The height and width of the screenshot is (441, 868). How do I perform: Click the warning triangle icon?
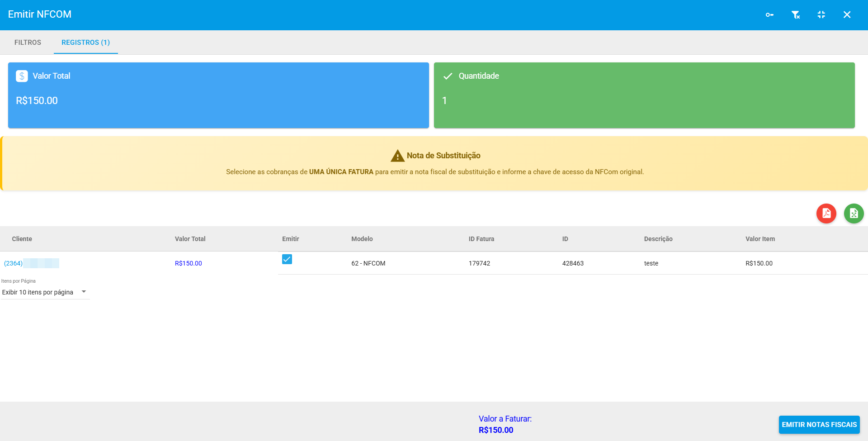(397, 156)
